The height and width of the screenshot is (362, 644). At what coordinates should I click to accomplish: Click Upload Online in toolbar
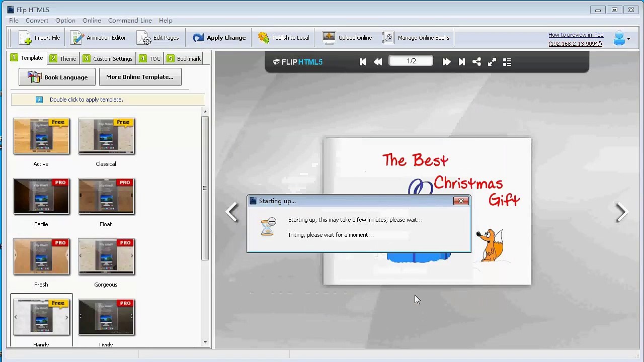[x=348, y=38]
